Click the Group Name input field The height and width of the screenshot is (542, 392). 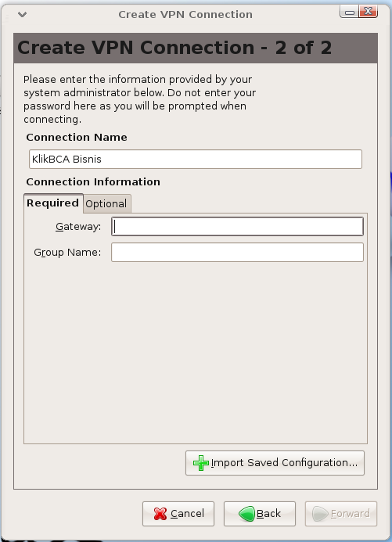pos(237,253)
